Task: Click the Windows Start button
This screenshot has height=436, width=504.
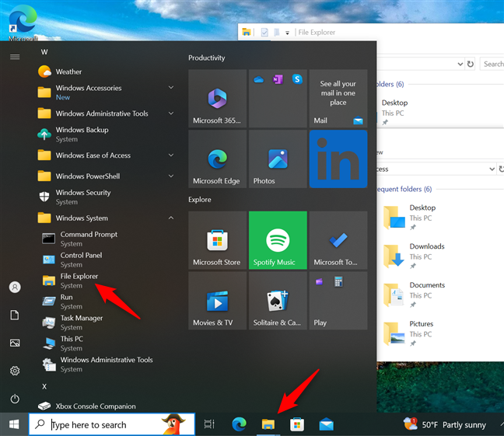Action: (14, 424)
